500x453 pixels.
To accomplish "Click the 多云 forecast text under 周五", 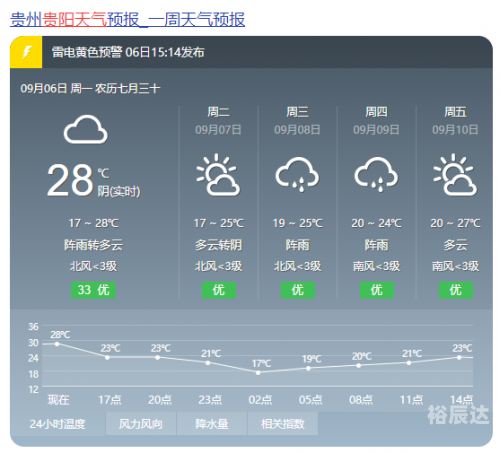I will click(455, 245).
